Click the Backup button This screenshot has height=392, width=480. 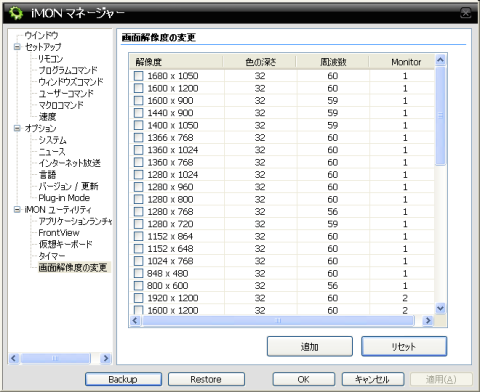coord(123,379)
